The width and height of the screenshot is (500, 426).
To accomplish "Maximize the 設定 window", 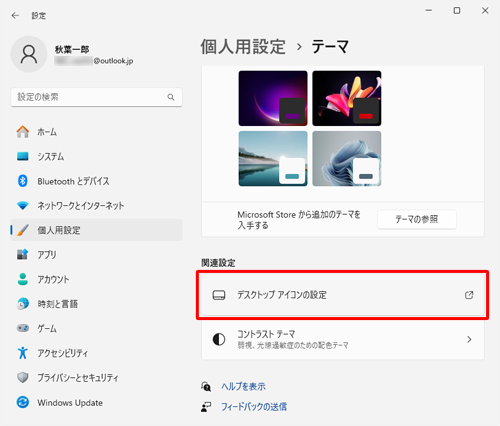I will [x=457, y=11].
